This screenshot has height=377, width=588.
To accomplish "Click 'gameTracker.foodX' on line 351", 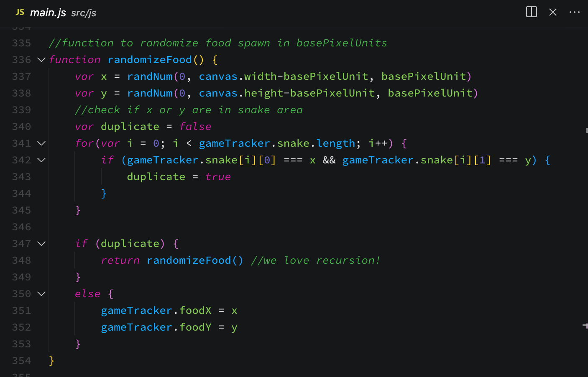I will click(x=156, y=311).
